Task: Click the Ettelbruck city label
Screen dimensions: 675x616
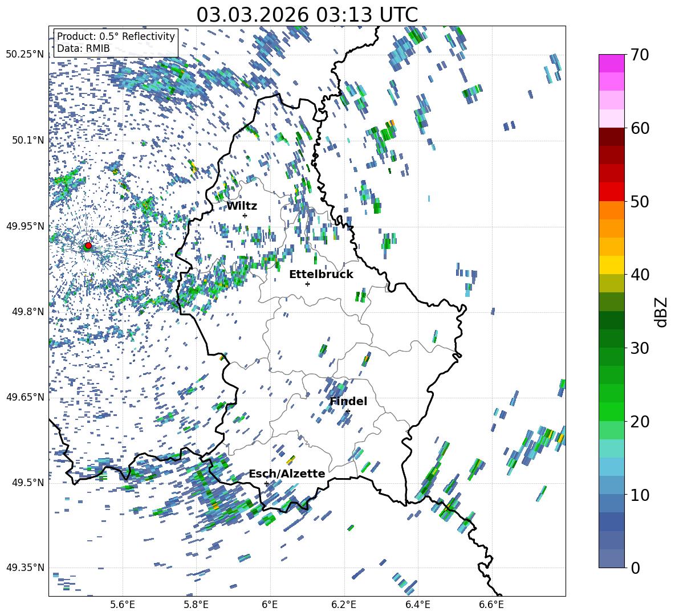Action: pos(321,275)
